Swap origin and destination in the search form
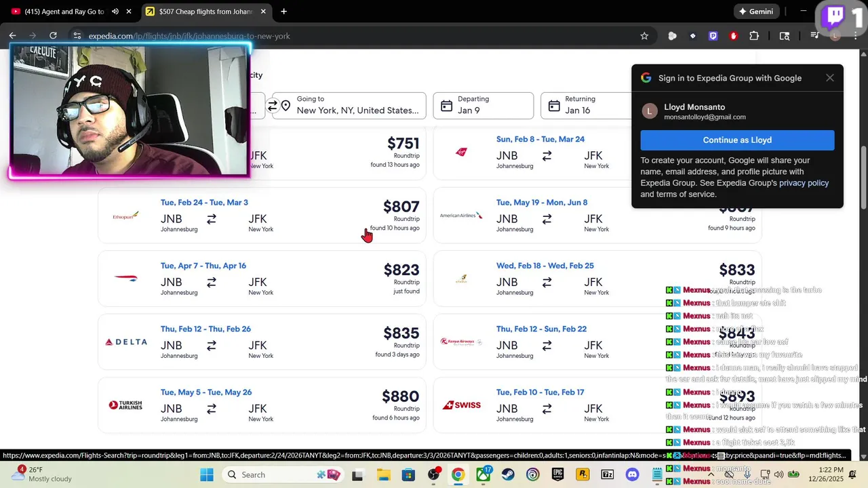This screenshot has width=868, height=488. (273, 106)
